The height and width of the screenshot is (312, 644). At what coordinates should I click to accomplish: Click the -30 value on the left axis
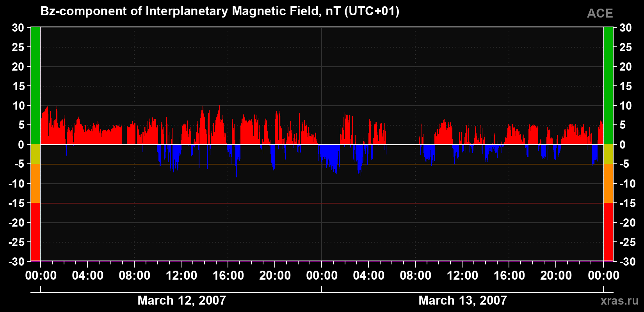(16, 262)
